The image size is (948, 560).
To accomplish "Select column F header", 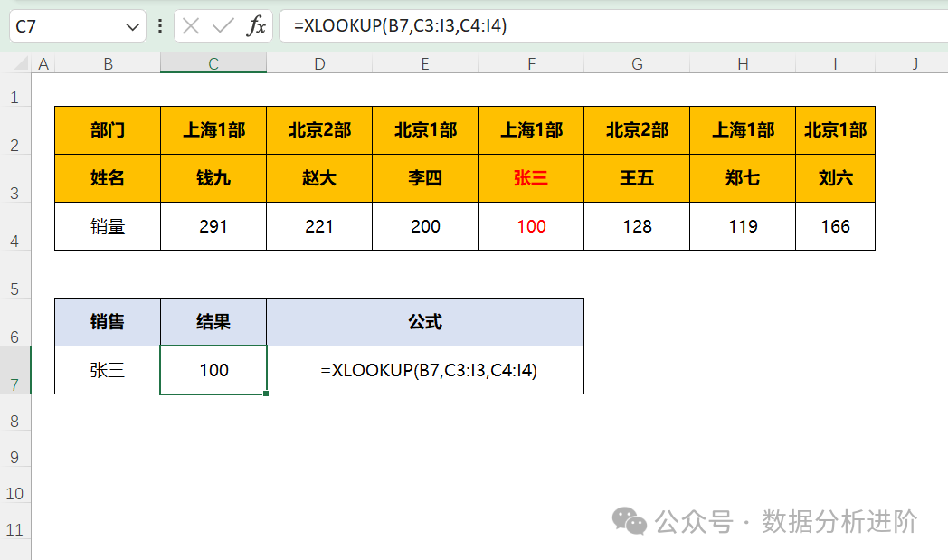I will pyautogui.click(x=531, y=63).
